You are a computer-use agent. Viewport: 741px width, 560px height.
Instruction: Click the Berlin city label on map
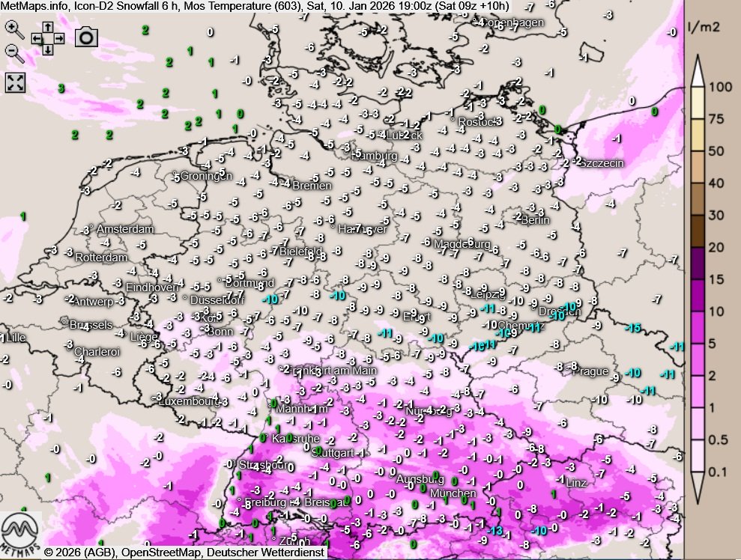click(x=535, y=220)
